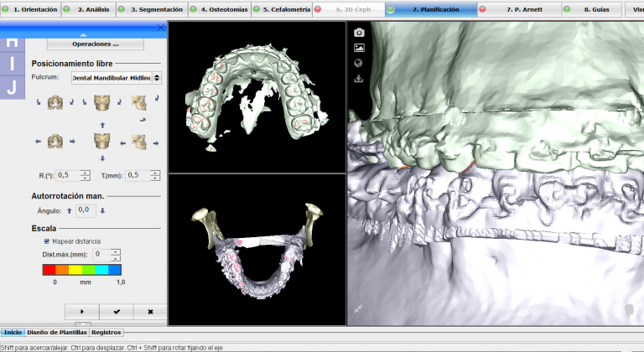
Task: Click the lateral skull icon in rotation row
Action: (139, 103)
